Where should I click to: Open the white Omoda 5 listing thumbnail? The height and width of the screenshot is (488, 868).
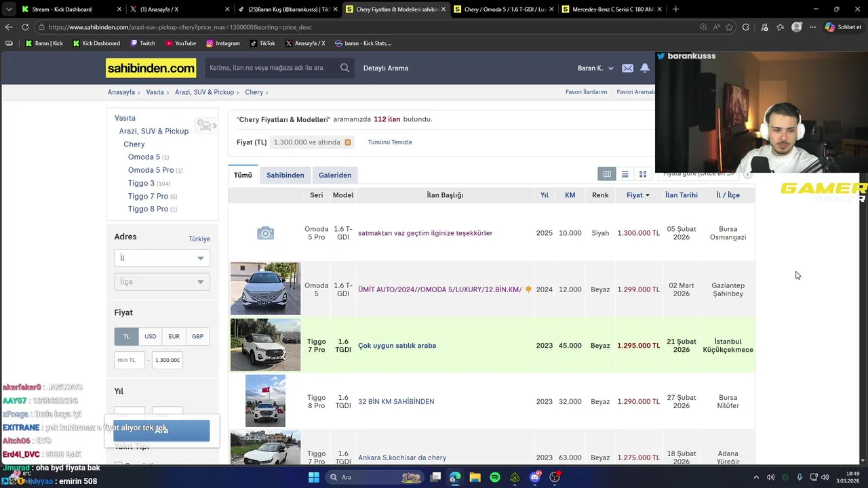[x=265, y=289]
